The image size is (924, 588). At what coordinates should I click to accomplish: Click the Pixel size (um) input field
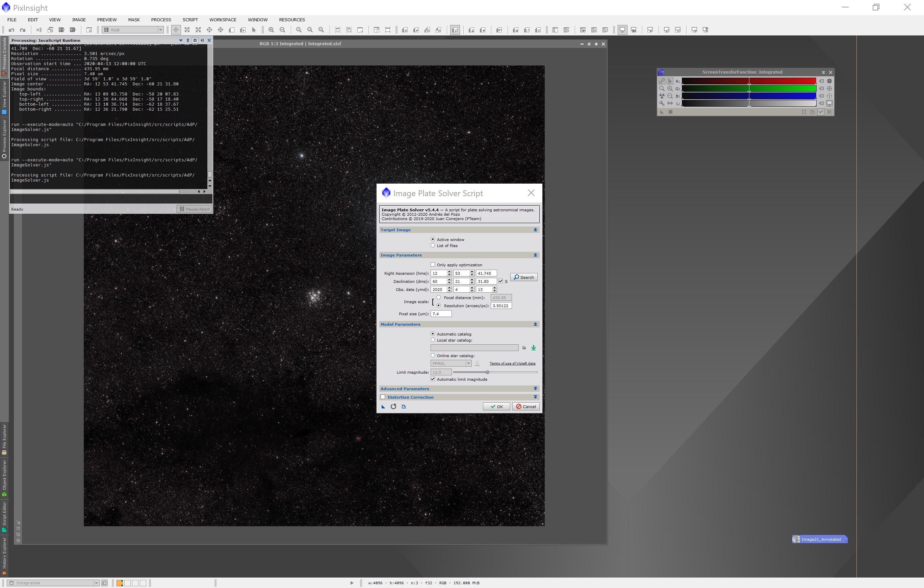[441, 314]
